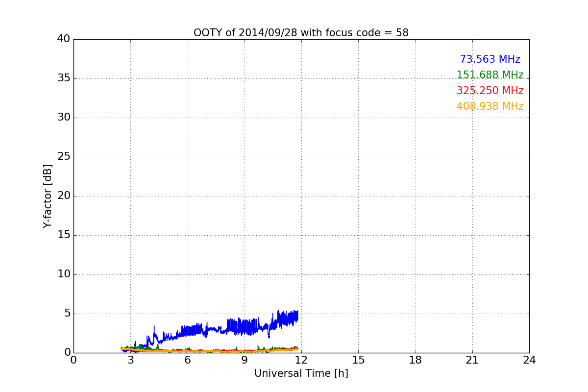Select the 151.688 MHz legend label
This screenshot has width=588, height=392.
tap(490, 75)
